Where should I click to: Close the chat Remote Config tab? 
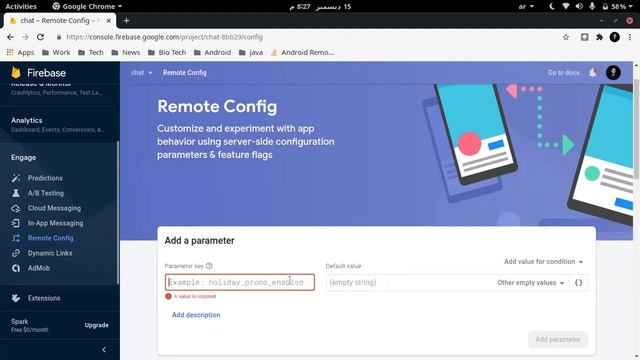click(109, 20)
